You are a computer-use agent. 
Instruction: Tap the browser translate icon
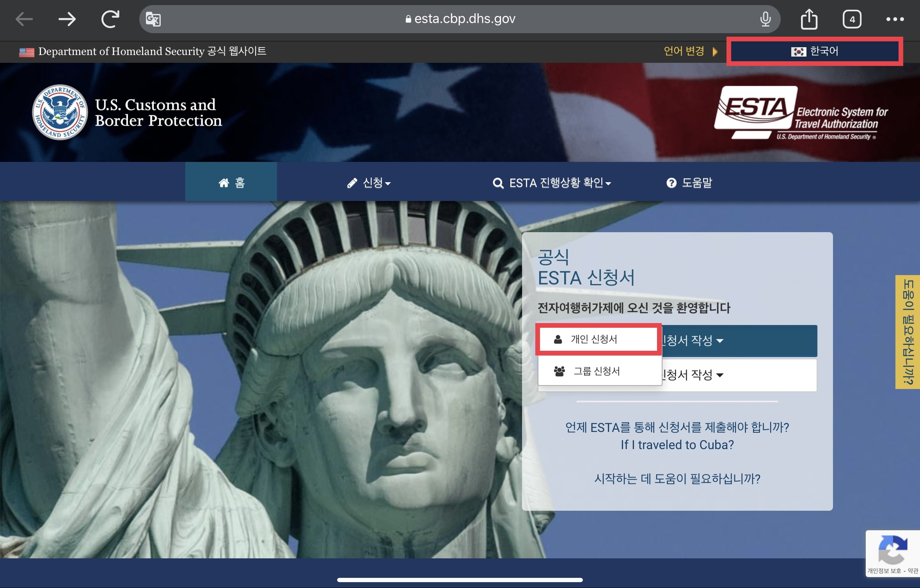point(153,19)
